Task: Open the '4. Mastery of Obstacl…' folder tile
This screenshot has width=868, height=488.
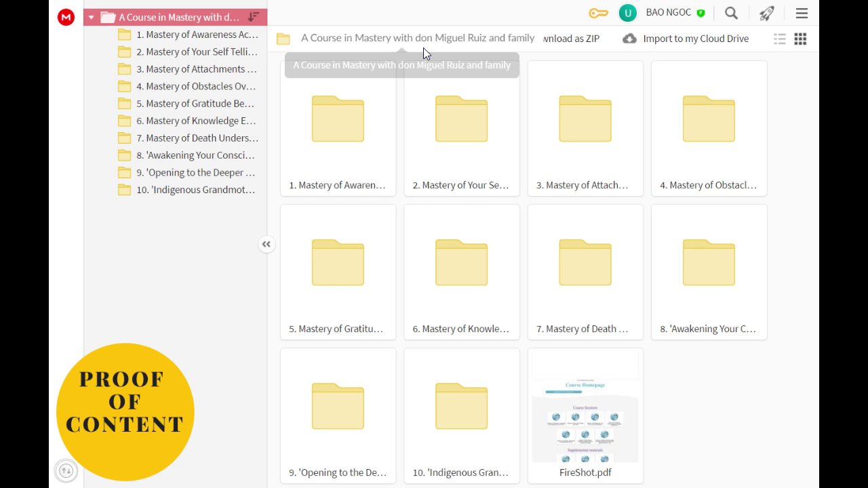Action: pos(709,128)
